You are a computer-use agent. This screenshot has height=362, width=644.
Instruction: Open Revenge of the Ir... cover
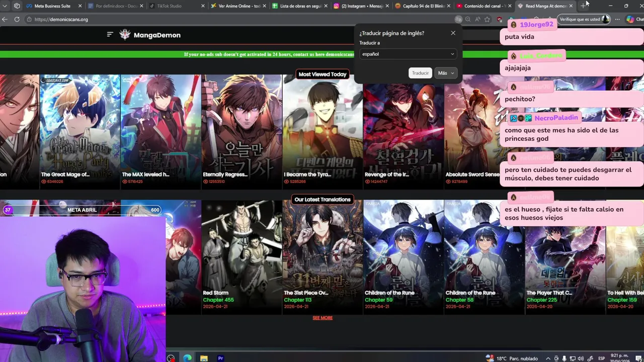pos(404,132)
